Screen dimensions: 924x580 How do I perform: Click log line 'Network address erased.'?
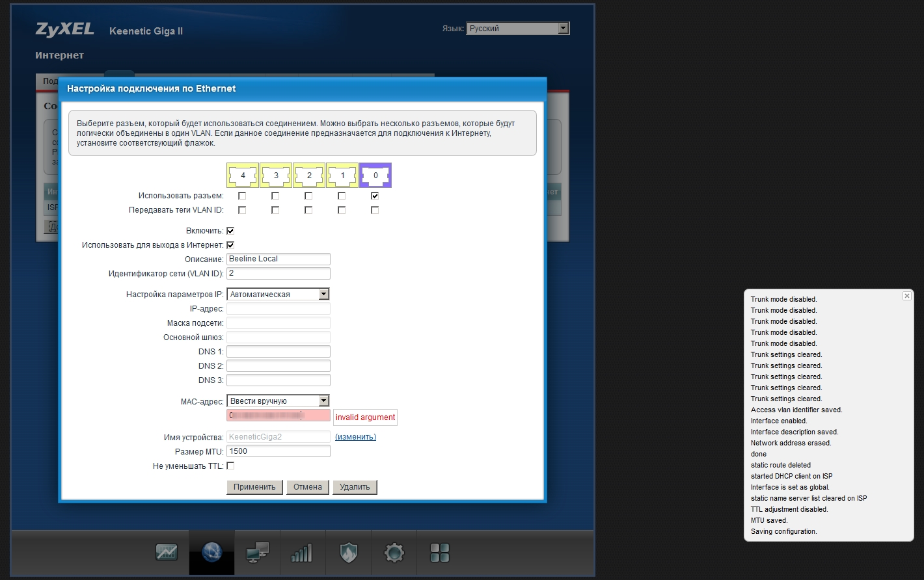click(791, 443)
